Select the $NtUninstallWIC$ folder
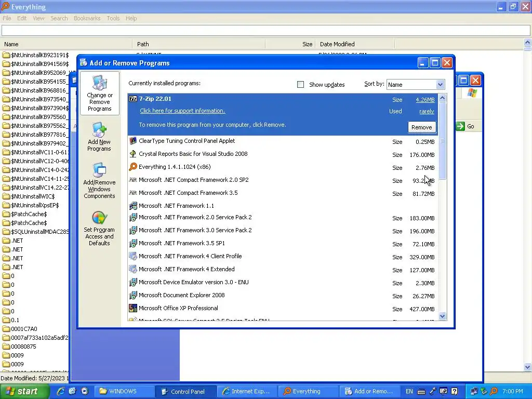 (x=29, y=196)
